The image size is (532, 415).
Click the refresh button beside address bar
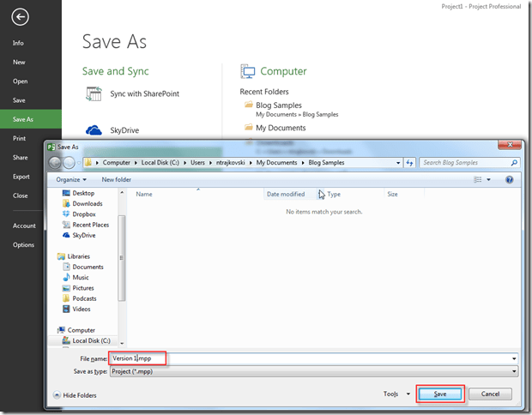click(x=409, y=162)
